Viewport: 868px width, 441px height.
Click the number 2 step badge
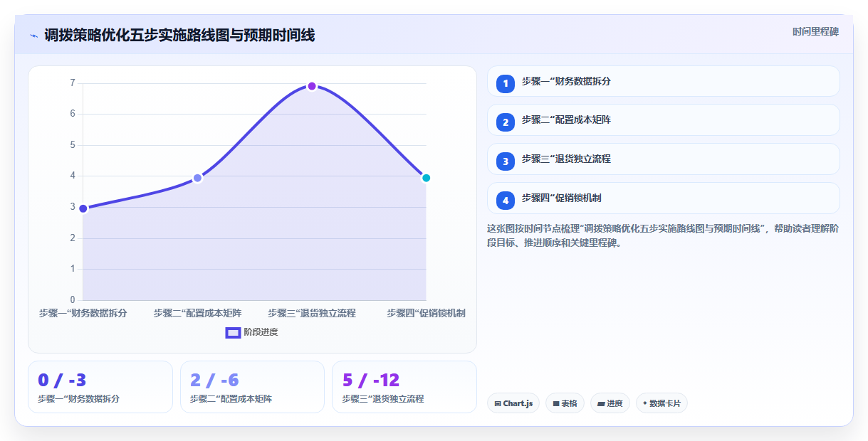coord(506,122)
